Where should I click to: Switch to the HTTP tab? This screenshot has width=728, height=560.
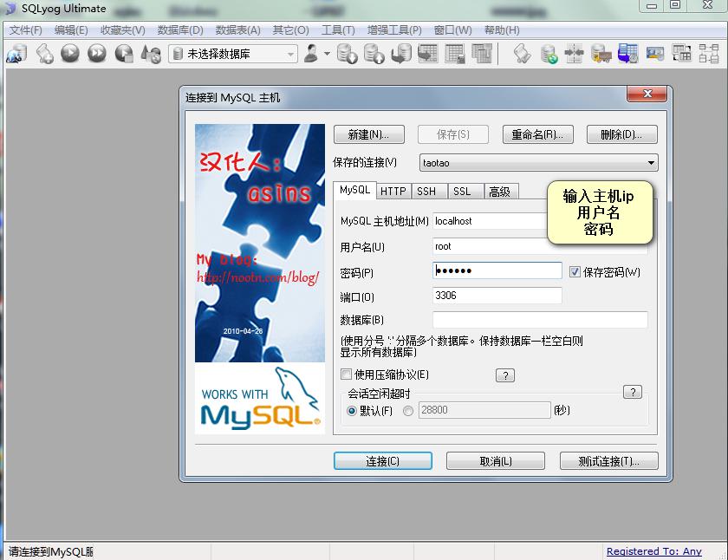(393, 192)
